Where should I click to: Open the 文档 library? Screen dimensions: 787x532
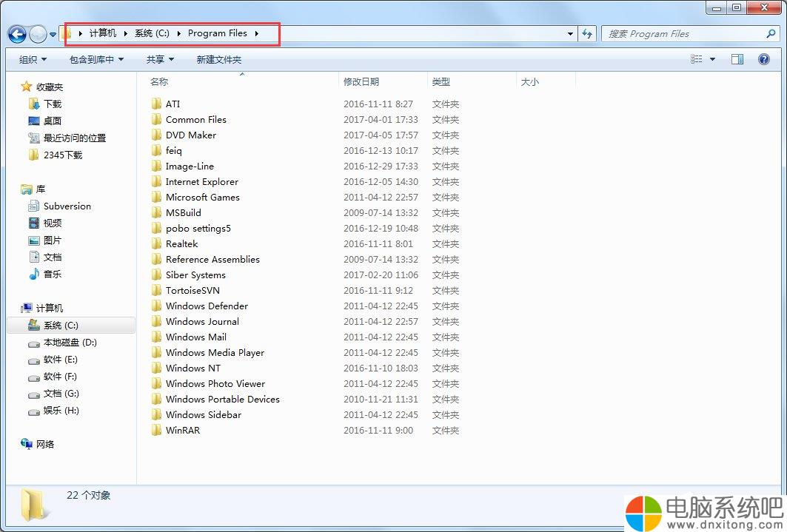coord(53,257)
